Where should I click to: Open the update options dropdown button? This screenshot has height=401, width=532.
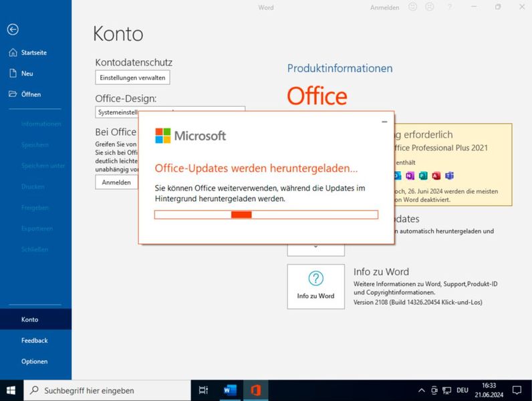coord(316,250)
